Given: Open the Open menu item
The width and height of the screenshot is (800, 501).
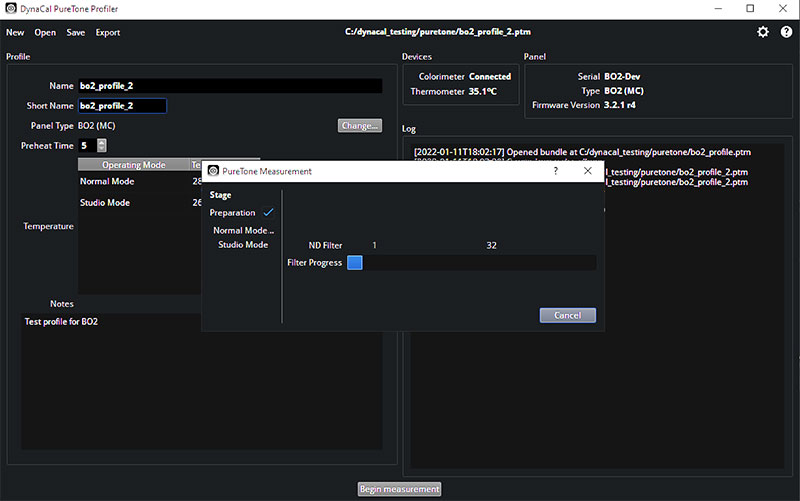Looking at the screenshot, I should (x=45, y=32).
